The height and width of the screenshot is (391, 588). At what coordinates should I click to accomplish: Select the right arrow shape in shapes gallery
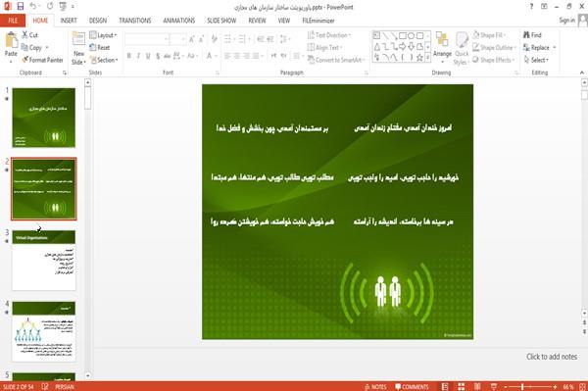(x=403, y=46)
